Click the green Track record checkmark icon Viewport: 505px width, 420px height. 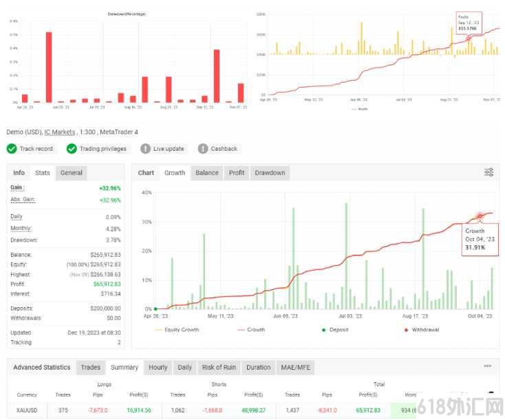pos(12,149)
